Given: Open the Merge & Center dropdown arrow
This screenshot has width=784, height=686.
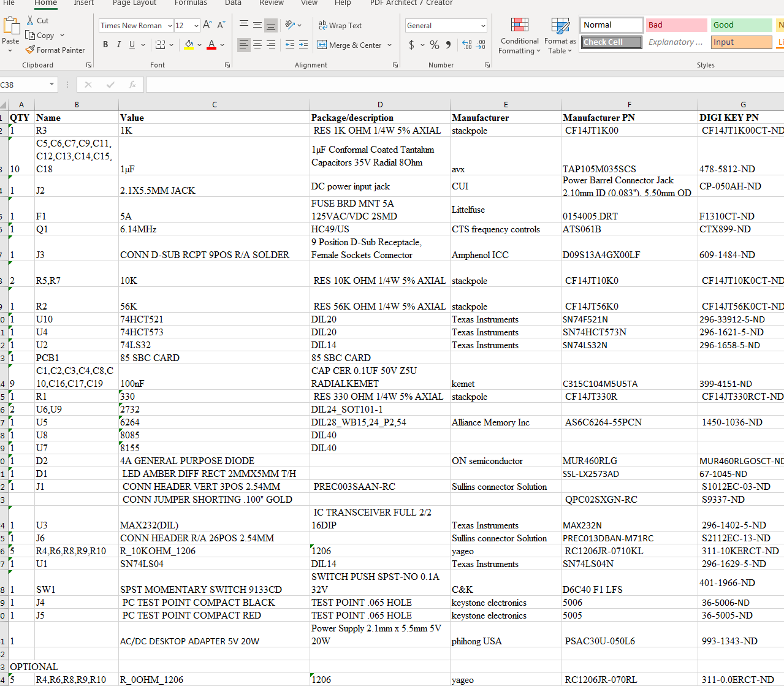Looking at the screenshot, I should tap(390, 45).
